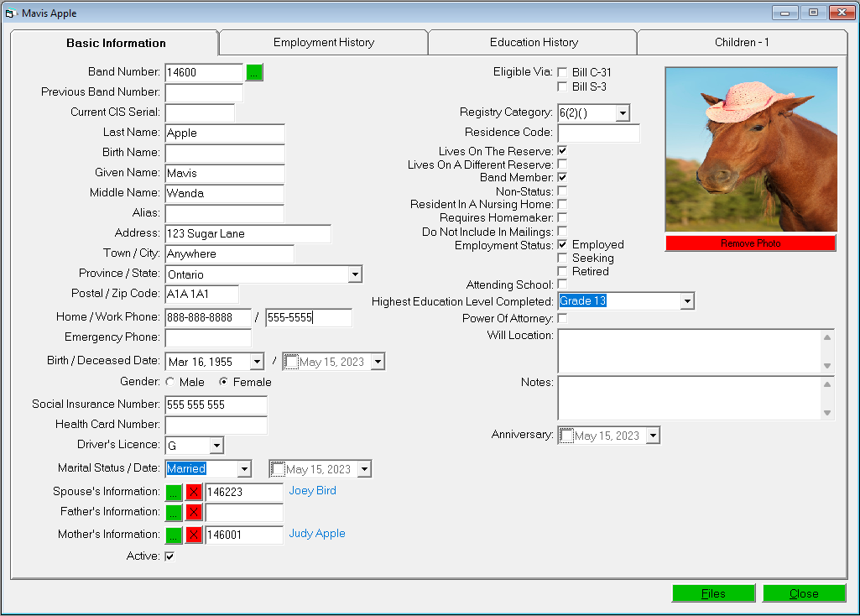Open the Father's Information lookup icon

click(x=174, y=513)
